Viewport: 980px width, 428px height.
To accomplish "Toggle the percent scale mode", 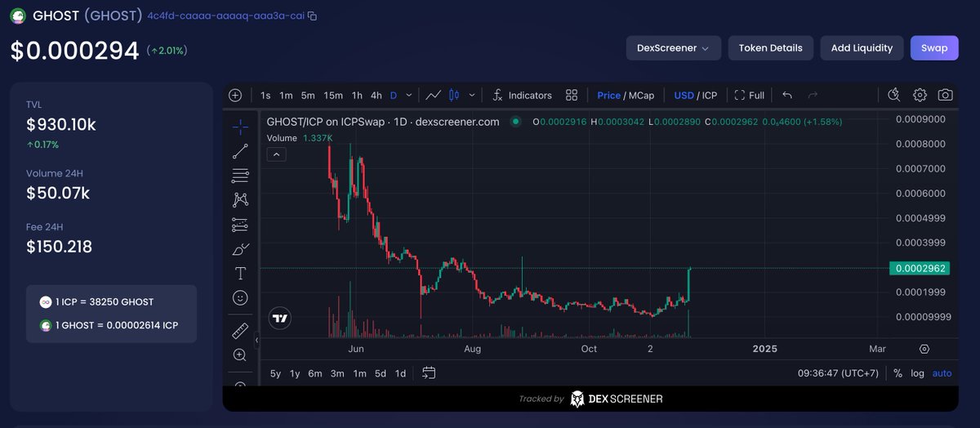I will (898, 373).
